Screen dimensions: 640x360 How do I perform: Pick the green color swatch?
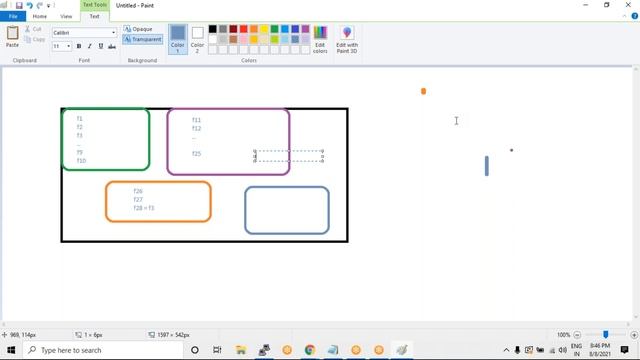[274, 29]
